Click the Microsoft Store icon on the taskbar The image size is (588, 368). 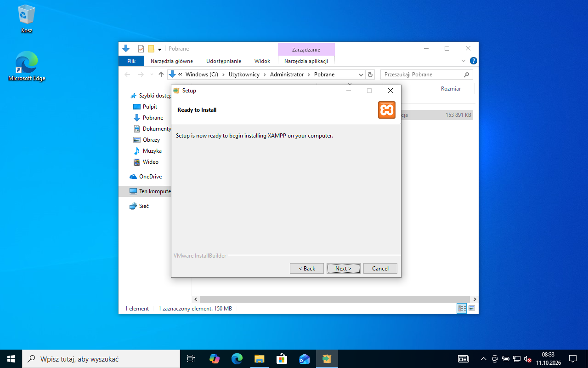click(x=282, y=359)
